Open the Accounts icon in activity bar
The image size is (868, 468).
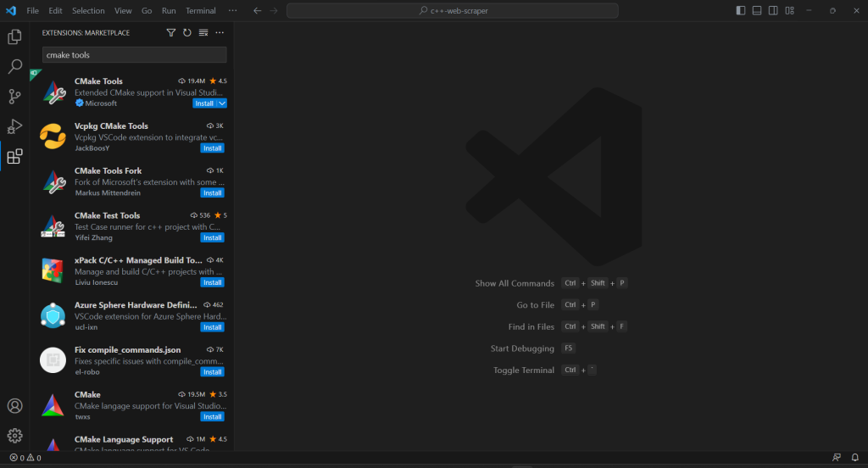tap(14, 406)
